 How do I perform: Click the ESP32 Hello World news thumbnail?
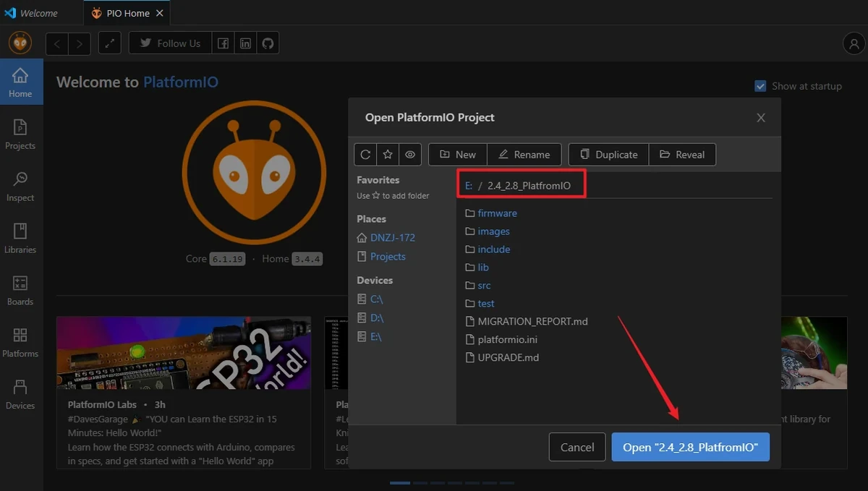click(x=184, y=353)
